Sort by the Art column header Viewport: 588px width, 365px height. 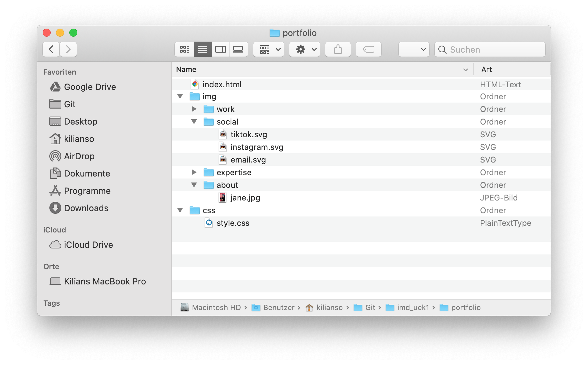(487, 70)
